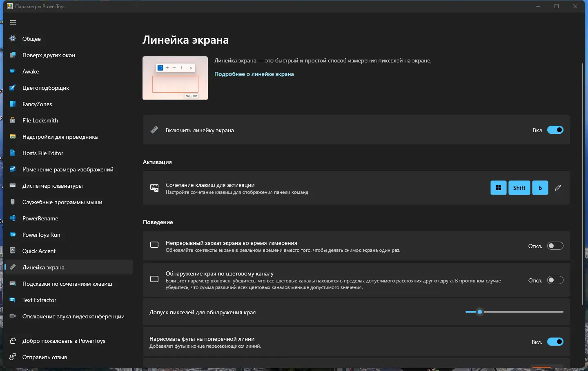Open the 'Общее' settings page
The height and width of the screenshot is (371, 588).
pyautogui.click(x=31, y=39)
